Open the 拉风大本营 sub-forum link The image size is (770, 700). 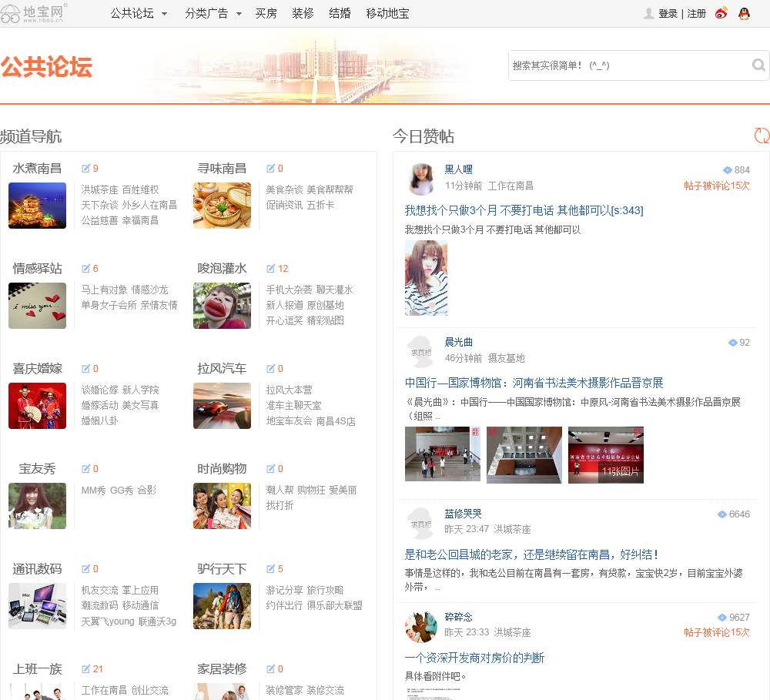(x=289, y=390)
